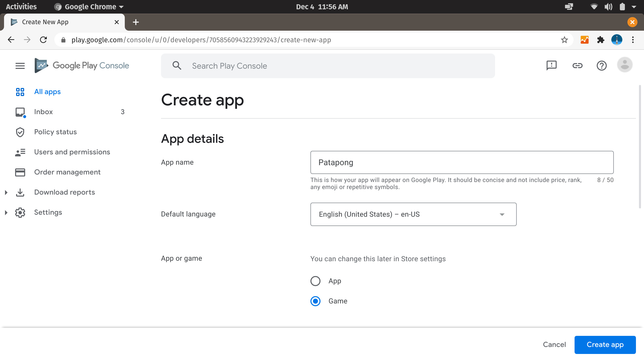This screenshot has height=362, width=644.
Task: Open the Google Chrome app menu
Action: tap(89, 7)
